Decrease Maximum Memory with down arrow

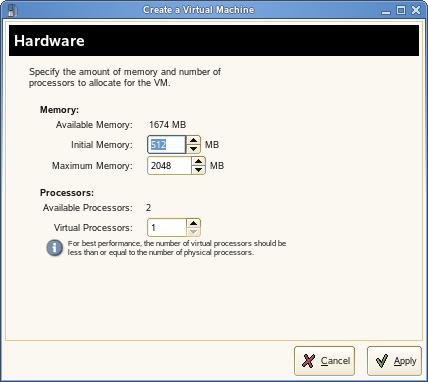click(x=198, y=170)
